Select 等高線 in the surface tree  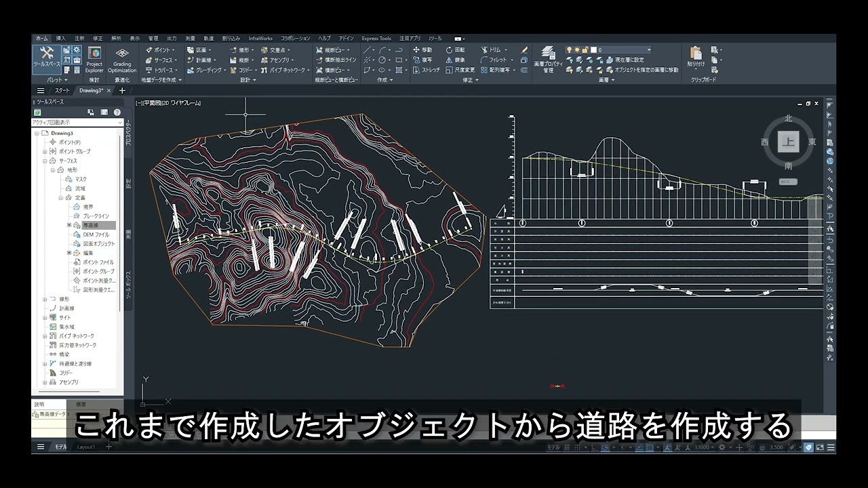coord(98,225)
